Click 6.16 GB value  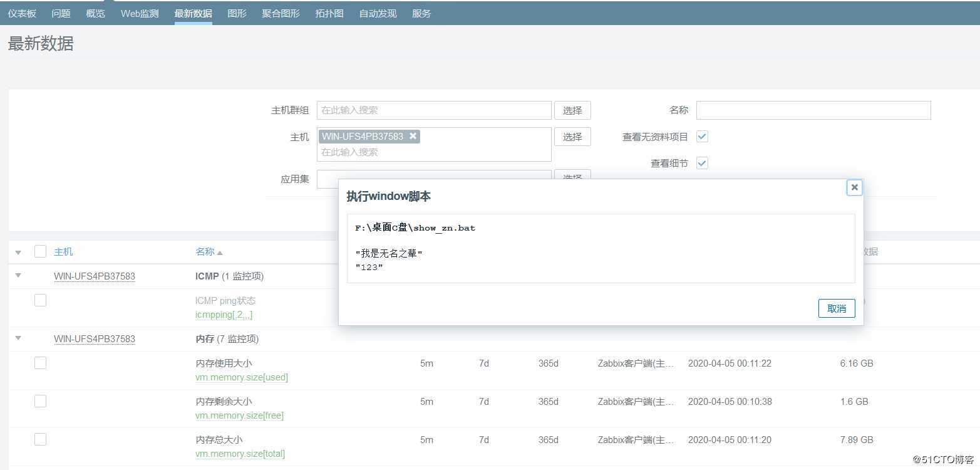(857, 363)
